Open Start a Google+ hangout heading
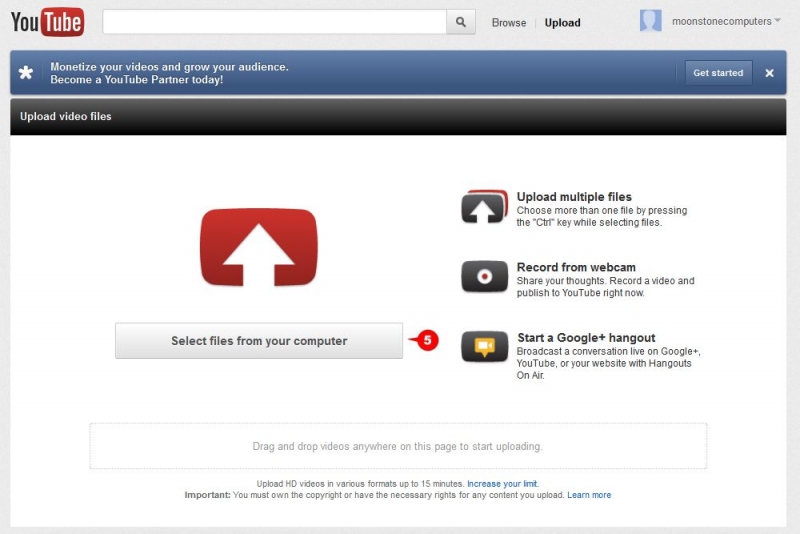Screen dimensions: 800x534 pyautogui.click(x=586, y=338)
